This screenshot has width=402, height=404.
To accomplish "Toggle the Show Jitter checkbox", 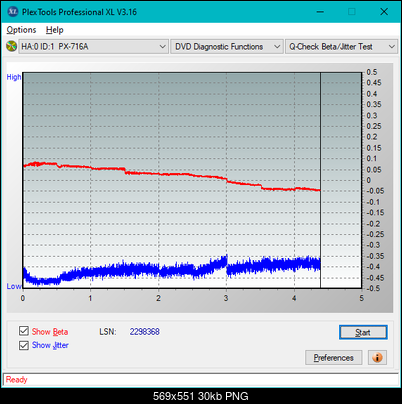I will point(24,345).
